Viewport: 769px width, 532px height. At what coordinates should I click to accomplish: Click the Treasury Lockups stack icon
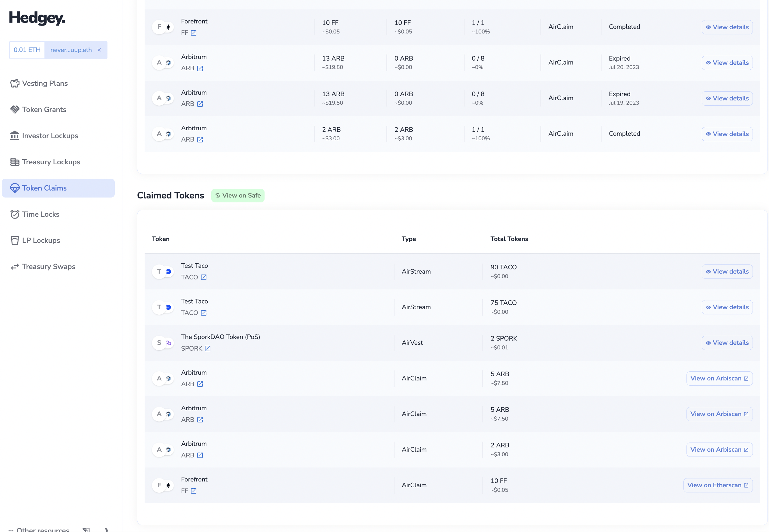click(x=15, y=162)
